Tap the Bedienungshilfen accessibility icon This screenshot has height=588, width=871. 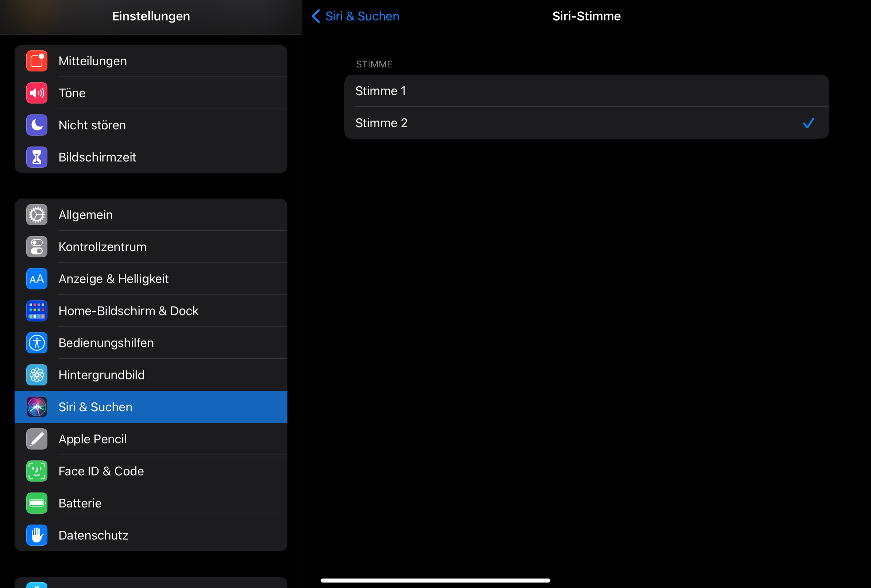(37, 343)
